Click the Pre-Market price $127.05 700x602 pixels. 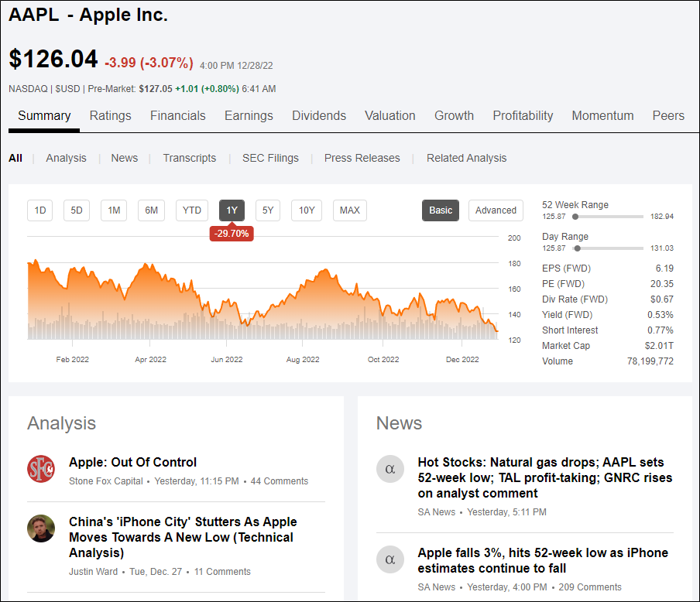156,89
